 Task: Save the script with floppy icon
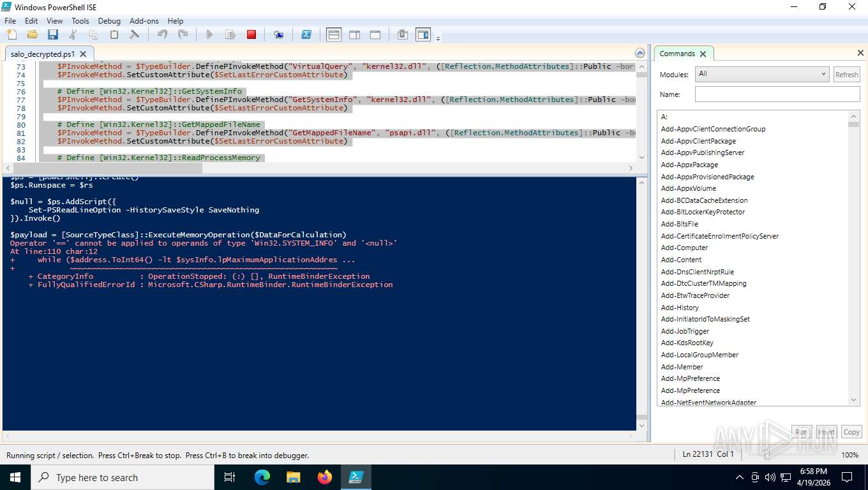(52, 34)
